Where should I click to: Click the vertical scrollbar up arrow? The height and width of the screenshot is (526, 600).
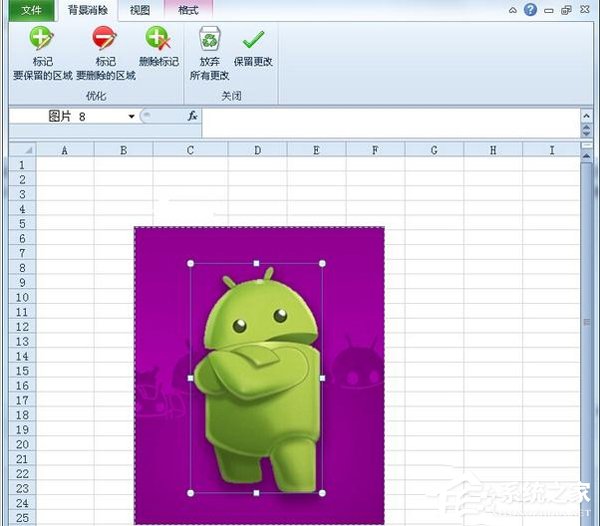coord(586,156)
